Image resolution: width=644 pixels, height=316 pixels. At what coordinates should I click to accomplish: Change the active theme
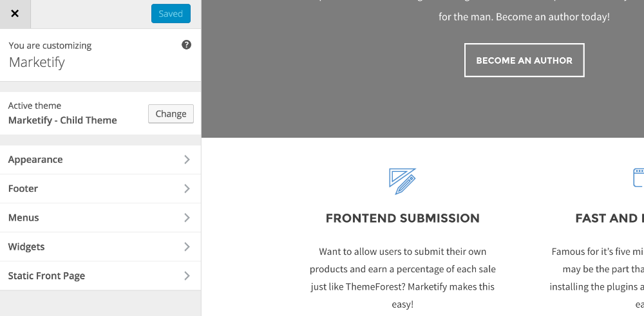[x=171, y=114]
